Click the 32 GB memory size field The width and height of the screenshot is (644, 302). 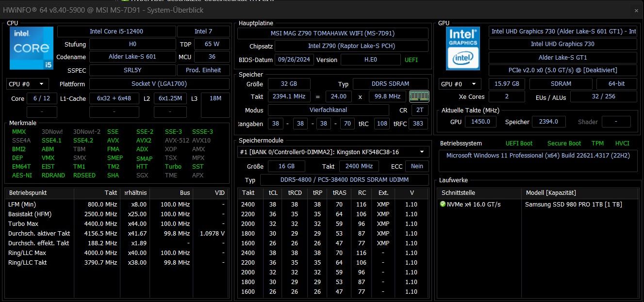click(x=289, y=84)
